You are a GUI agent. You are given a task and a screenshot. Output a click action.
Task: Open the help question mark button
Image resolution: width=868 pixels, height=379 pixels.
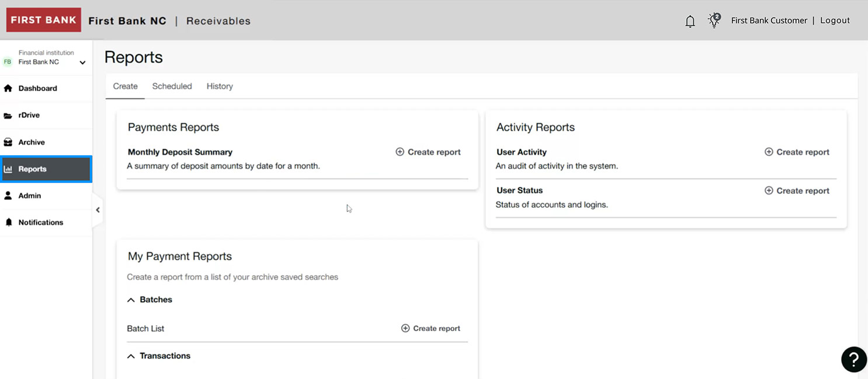(853, 359)
